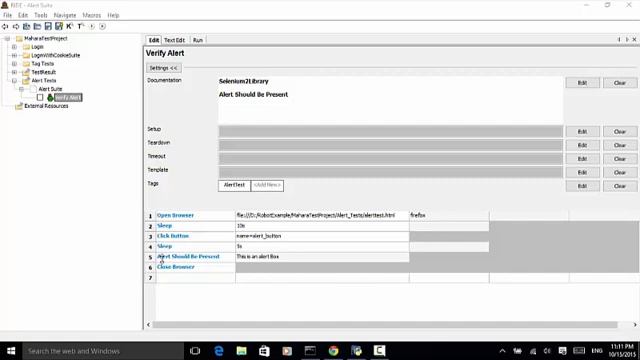This screenshot has width=640, height=360.
Task: Open the Macros menu
Action: [91, 15]
